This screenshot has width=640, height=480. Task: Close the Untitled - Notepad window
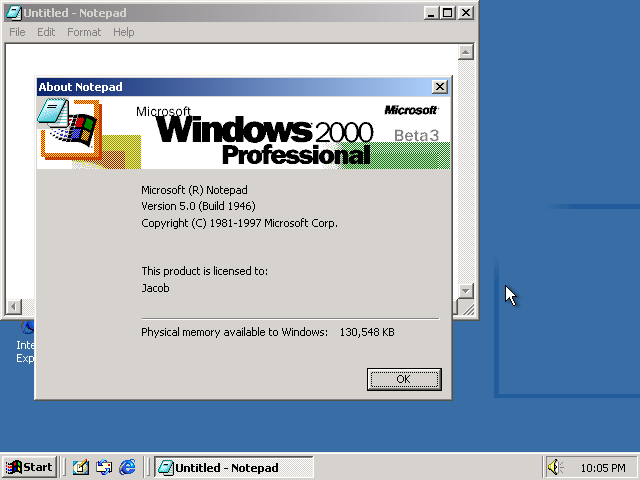(x=466, y=13)
